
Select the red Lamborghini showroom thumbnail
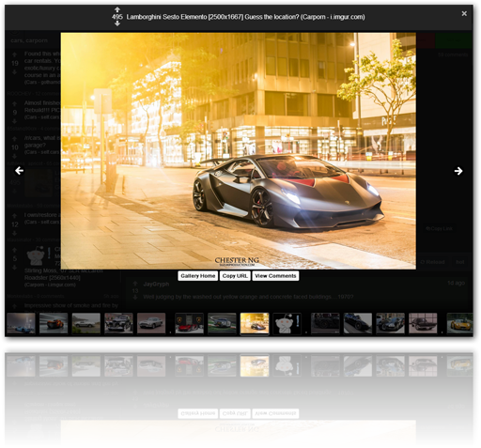[x=190, y=323]
